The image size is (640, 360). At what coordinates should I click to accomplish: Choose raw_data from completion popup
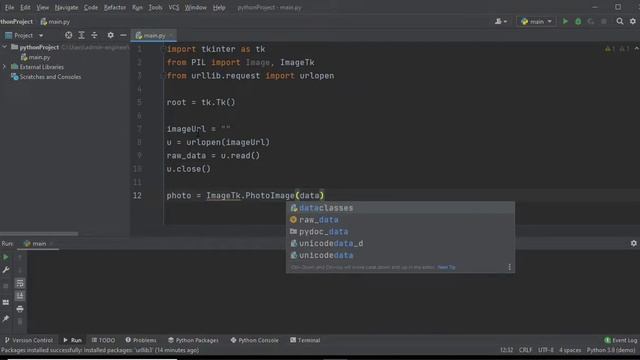tap(400, 220)
